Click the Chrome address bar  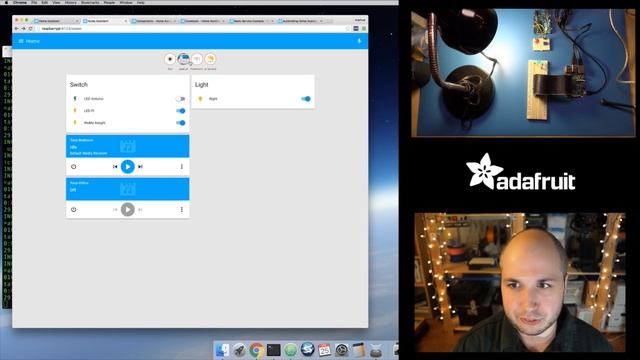pos(193,29)
